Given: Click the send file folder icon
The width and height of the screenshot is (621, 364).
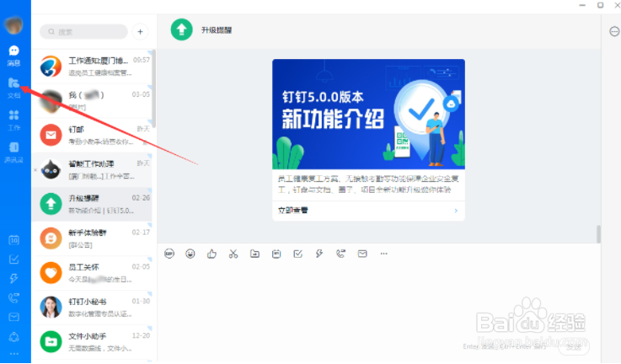Looking at the screenshot, I should [x=254, y=254].
